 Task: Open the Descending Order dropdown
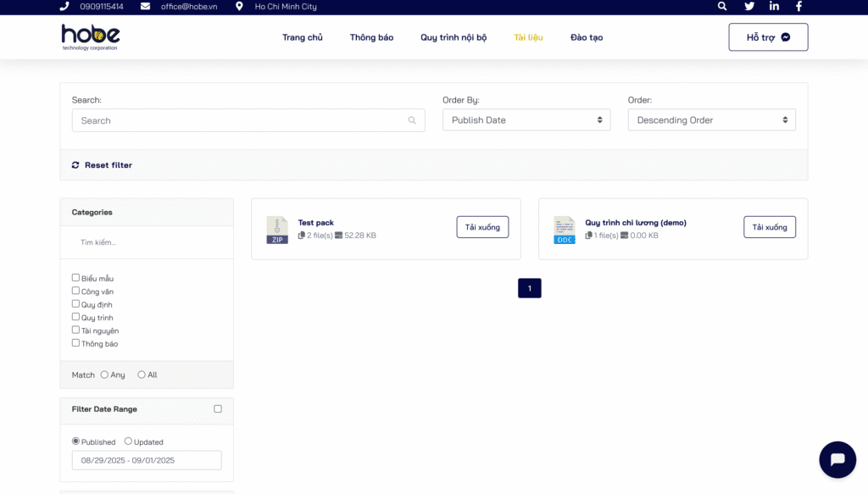(712, 120)
